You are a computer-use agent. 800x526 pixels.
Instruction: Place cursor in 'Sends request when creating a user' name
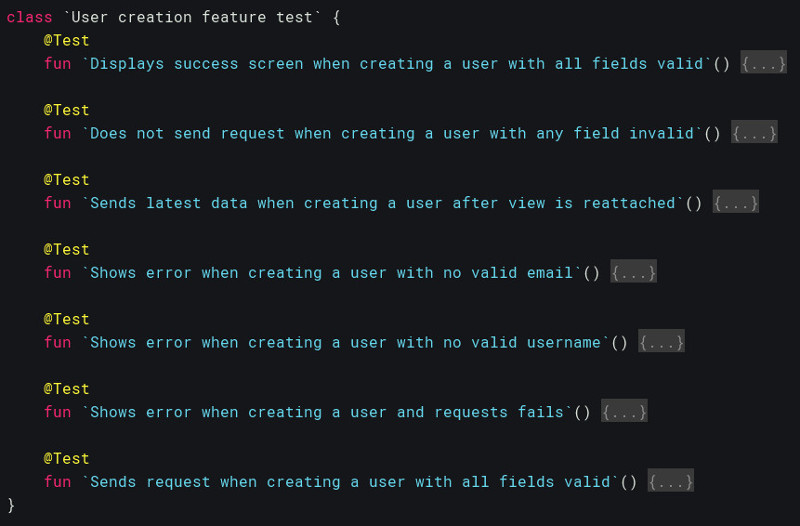click(x=350, y=482)
